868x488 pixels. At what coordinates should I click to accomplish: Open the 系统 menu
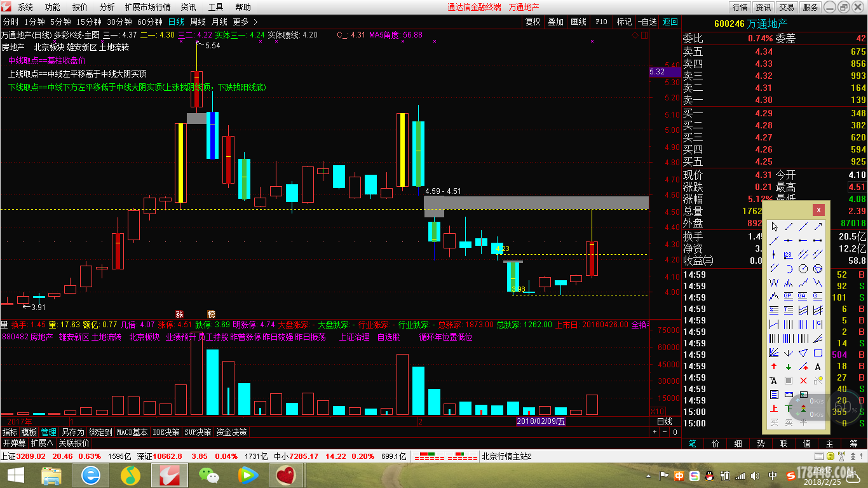point(25,7)
